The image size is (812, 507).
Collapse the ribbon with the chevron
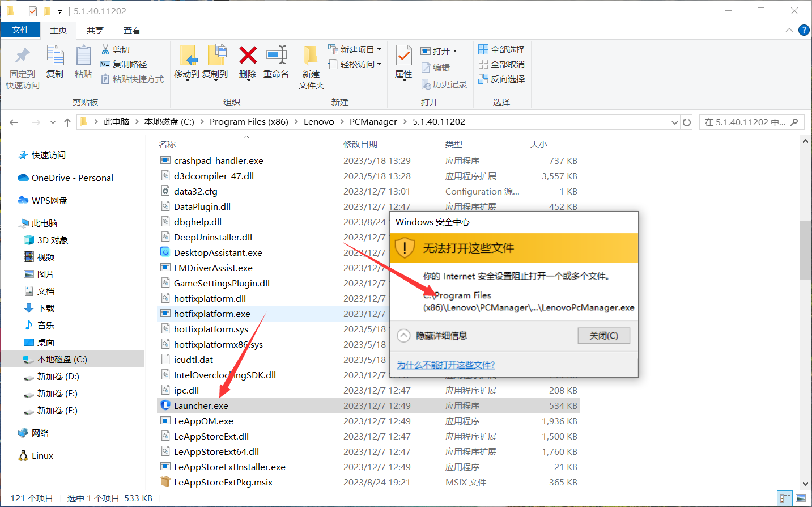[x=789, y=30]
